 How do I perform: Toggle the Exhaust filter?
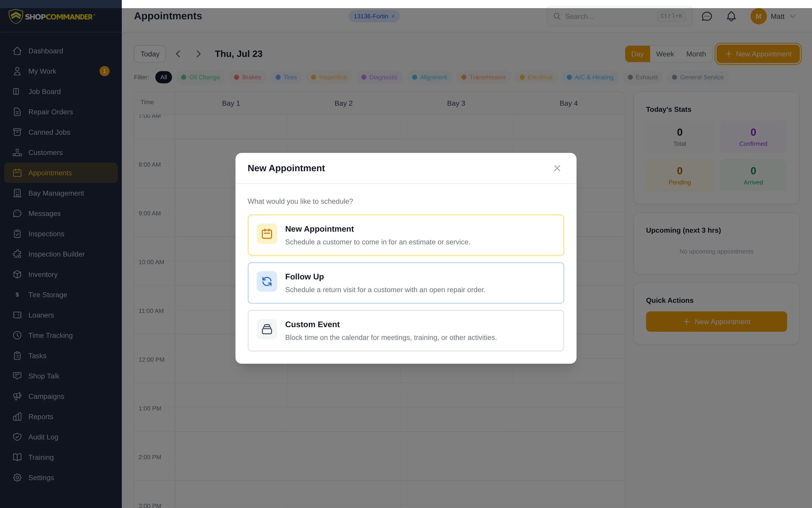click(x=642, y=77)
